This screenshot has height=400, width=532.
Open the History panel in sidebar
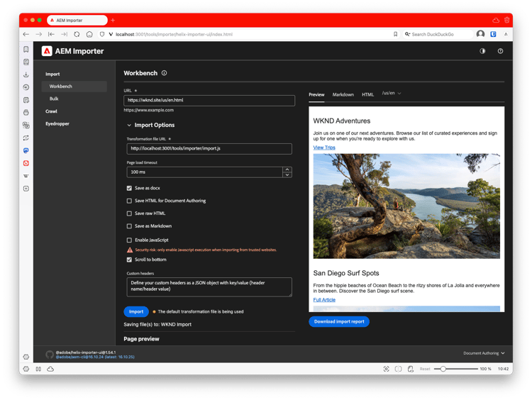point(26,87)
